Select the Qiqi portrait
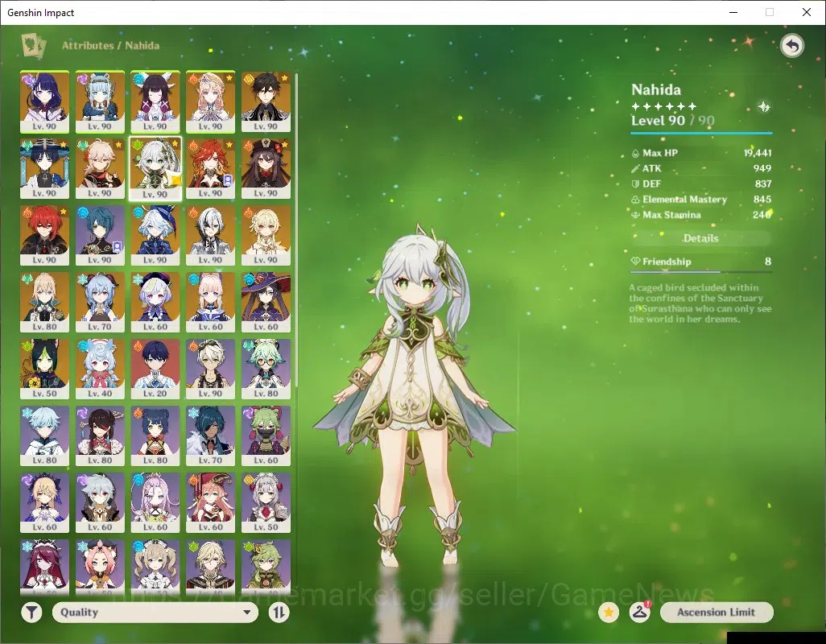The height and width of the screenshot is (644, 826). click(155, 302)
